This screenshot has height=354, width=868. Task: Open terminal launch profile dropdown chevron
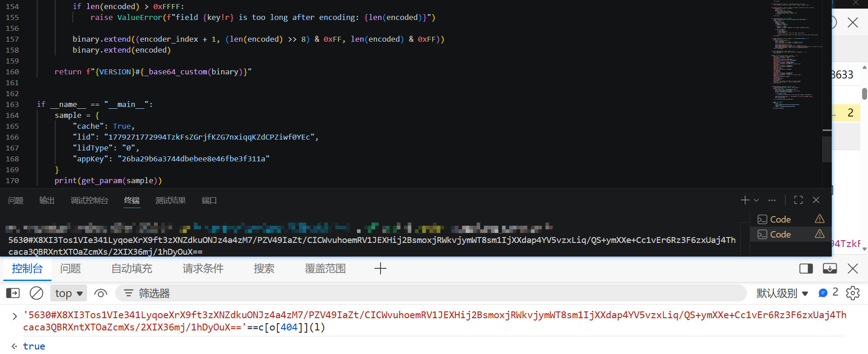pos(757,200)
